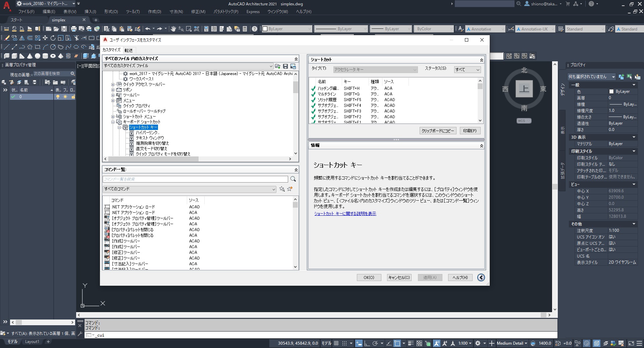644x348 pixels.
Task: Open the Express menu
Action: point(253,12)
